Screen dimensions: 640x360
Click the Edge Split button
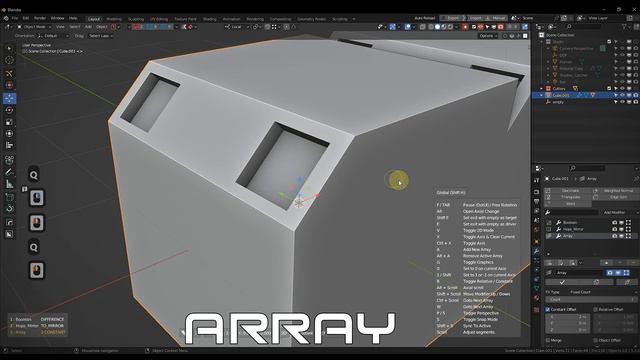pyautogui.click(x=615, y=197)
